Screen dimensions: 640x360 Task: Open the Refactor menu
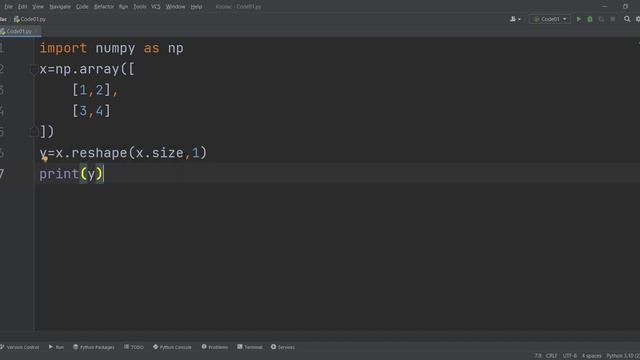coord(104,7)
